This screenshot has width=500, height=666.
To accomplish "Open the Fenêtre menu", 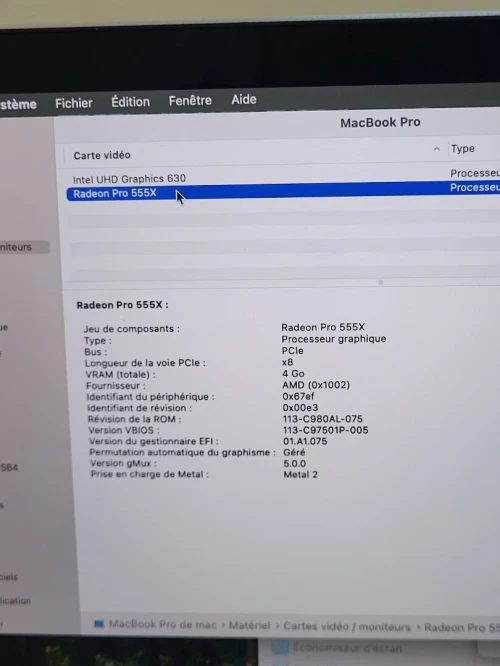I will pyautogui.click(x=190, y=101).
